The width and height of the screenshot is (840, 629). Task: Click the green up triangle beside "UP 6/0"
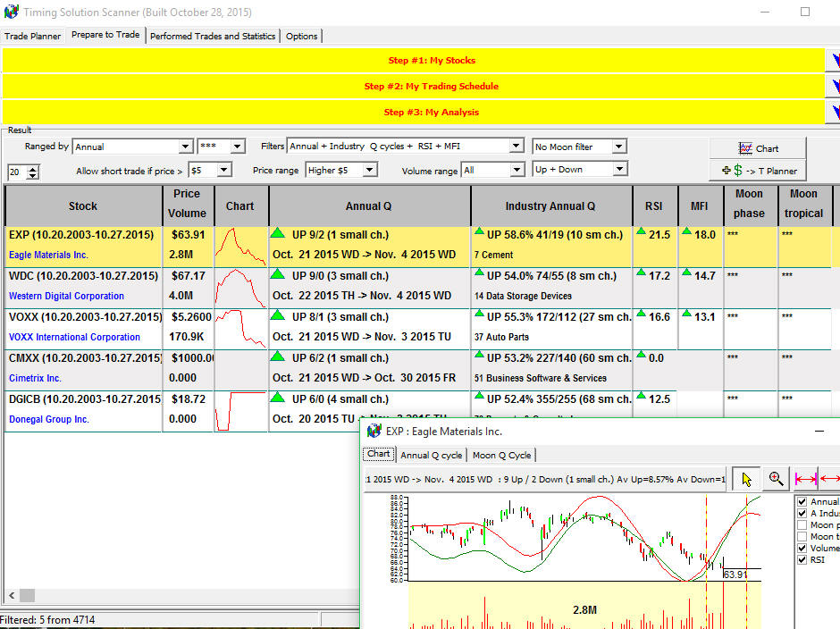(x=278, y=398)
